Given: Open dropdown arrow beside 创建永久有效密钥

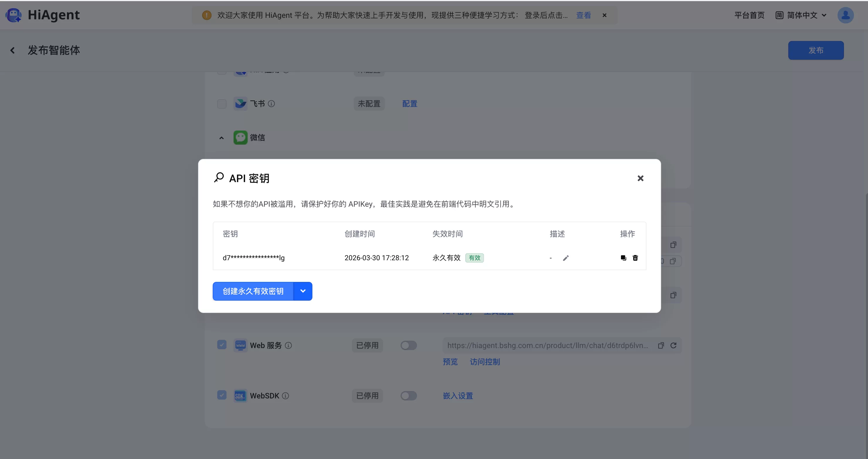Looking at the screenshot, I should 303,291.
